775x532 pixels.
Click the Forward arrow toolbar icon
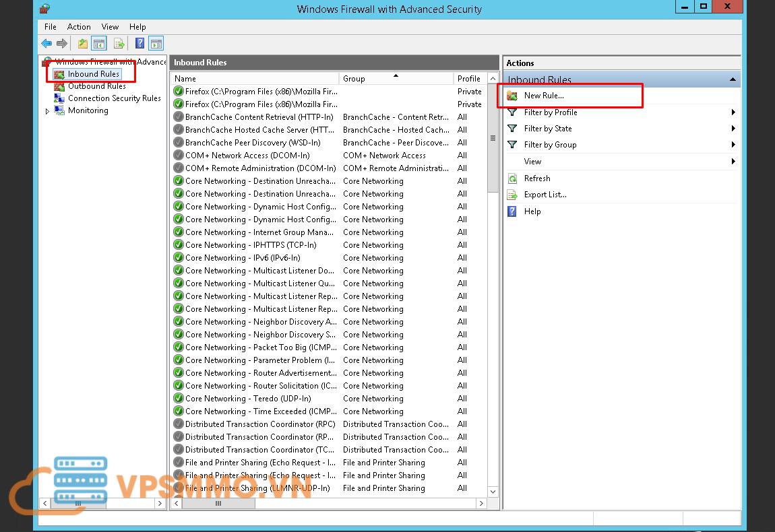pyautogui.click(x=62, y=44)
